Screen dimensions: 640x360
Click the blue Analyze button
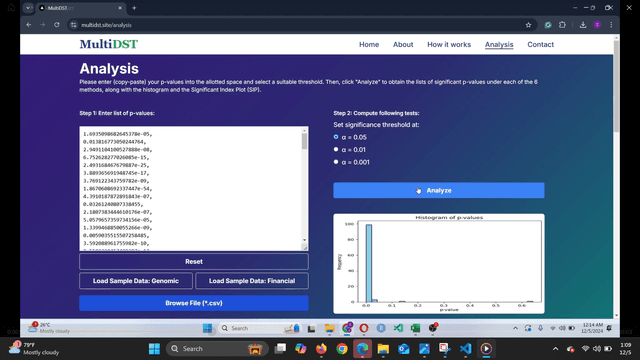(x=439, y=190)
